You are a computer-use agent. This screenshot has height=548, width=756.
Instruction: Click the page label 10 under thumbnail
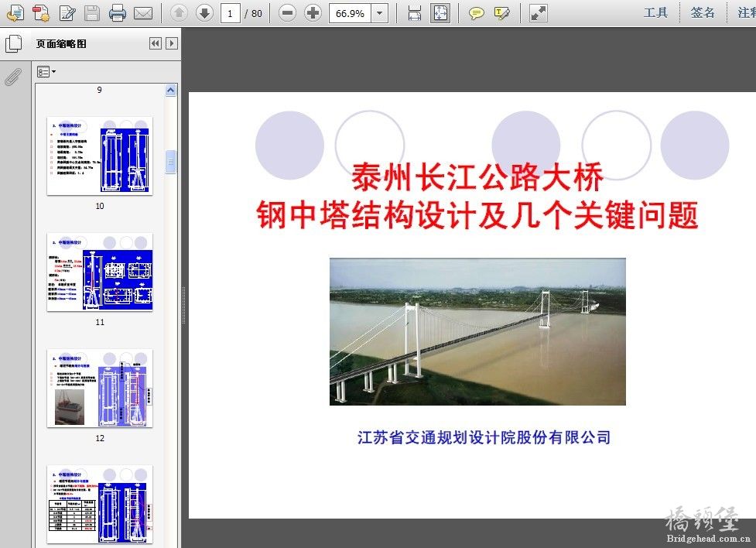coord(100,206)
